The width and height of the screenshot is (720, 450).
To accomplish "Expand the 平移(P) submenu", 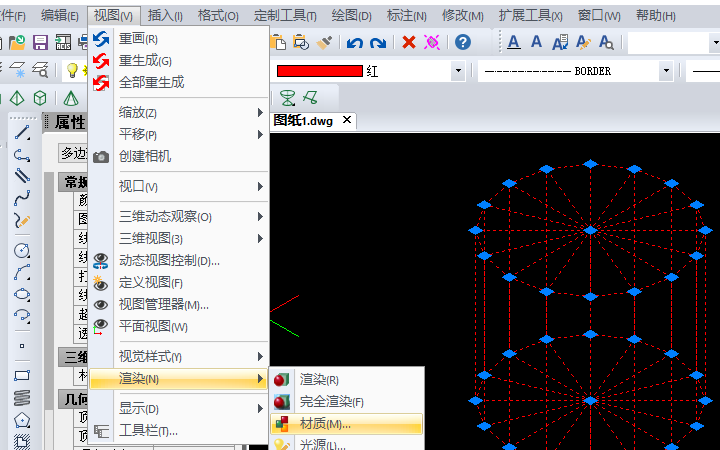I will [x=179, y=135].
